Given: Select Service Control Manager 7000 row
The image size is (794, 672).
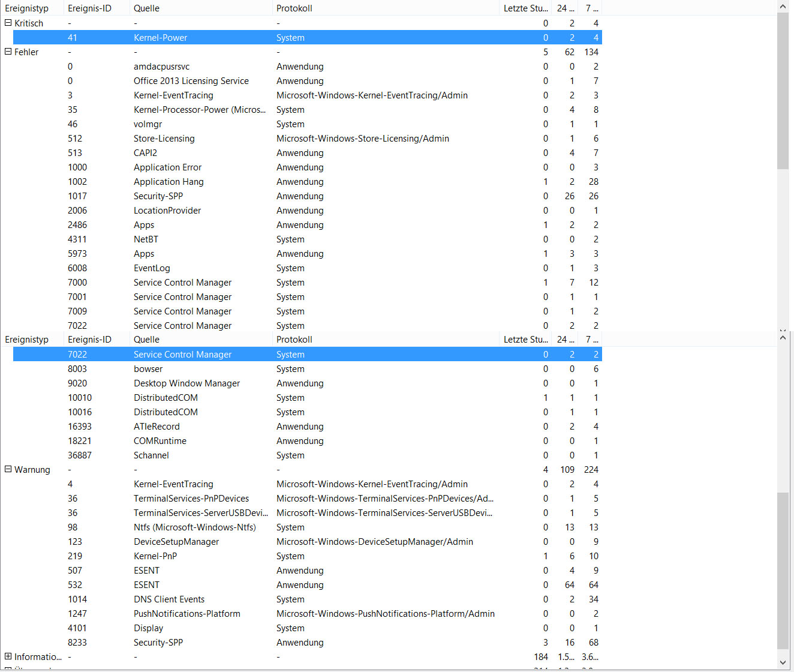Looking at the screenshot, I should (x=307, y=282).
